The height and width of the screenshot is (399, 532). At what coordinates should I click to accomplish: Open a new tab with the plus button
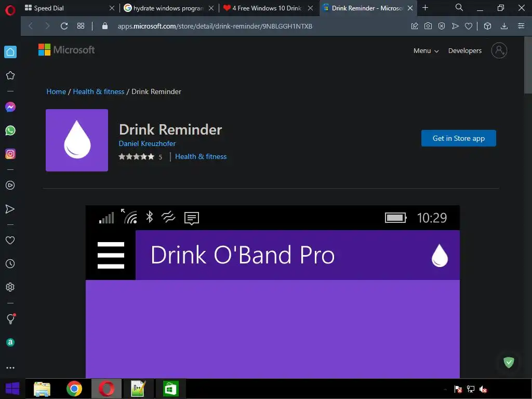425,7
